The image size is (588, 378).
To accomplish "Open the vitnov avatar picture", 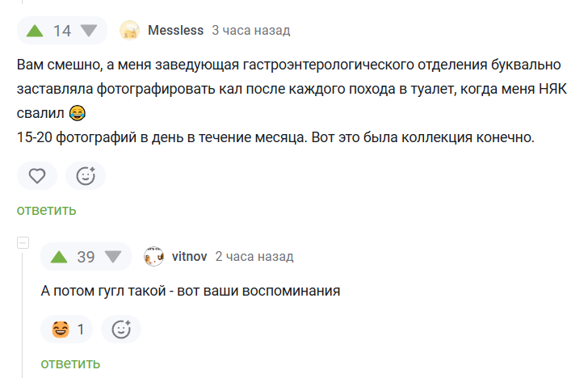I will click(x=153, y=257).
